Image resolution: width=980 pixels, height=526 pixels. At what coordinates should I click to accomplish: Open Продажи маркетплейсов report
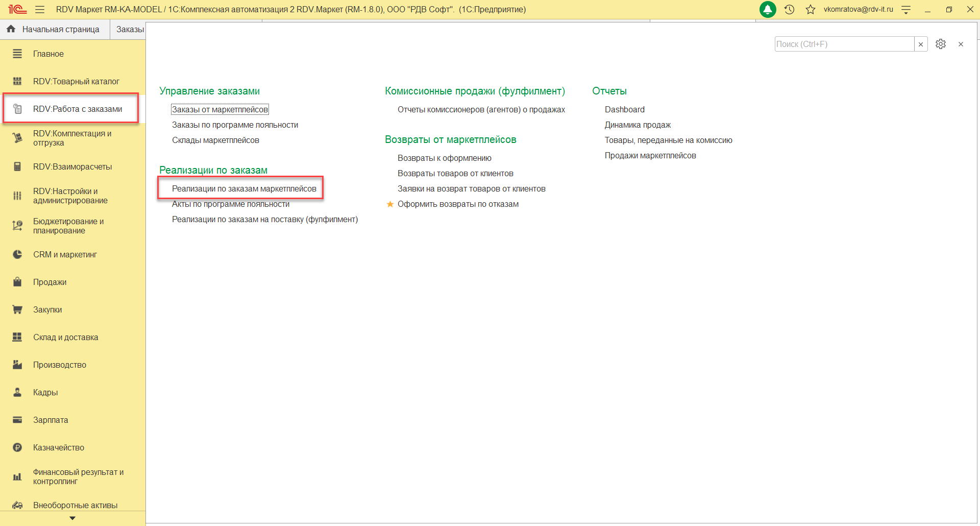(x=650, y=155)
